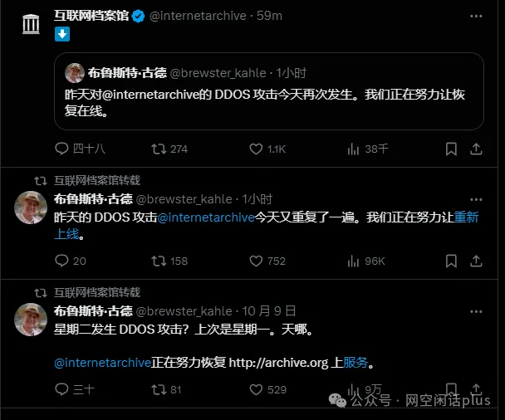Screen dimensions: 505x420
Task: Open Brewster Kahle's avatar on October 9 tweet
Action: pos(31,320)
